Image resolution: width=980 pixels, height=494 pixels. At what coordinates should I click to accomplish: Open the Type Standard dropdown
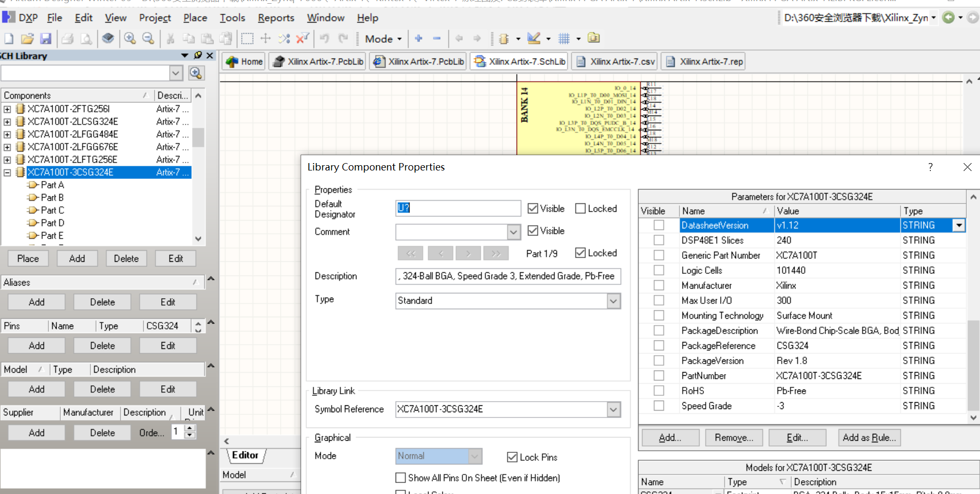pos(613,301)
